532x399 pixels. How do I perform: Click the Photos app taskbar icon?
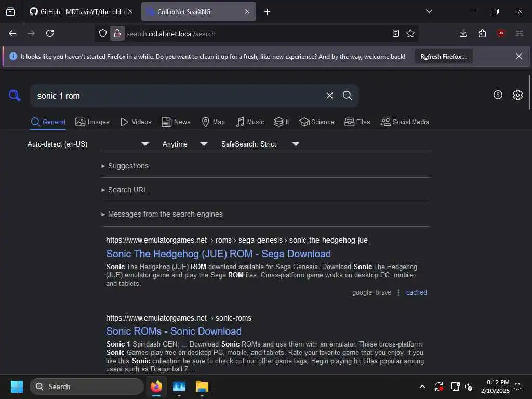coord(179,387)
